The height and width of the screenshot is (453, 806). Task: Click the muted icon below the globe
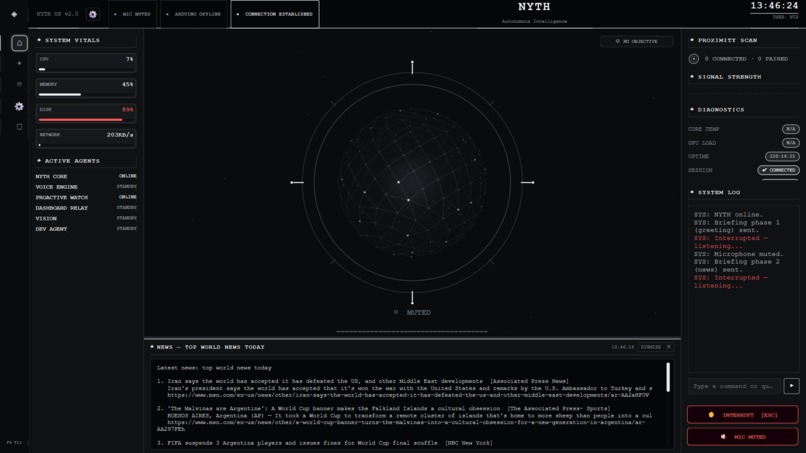pos(396,312)
